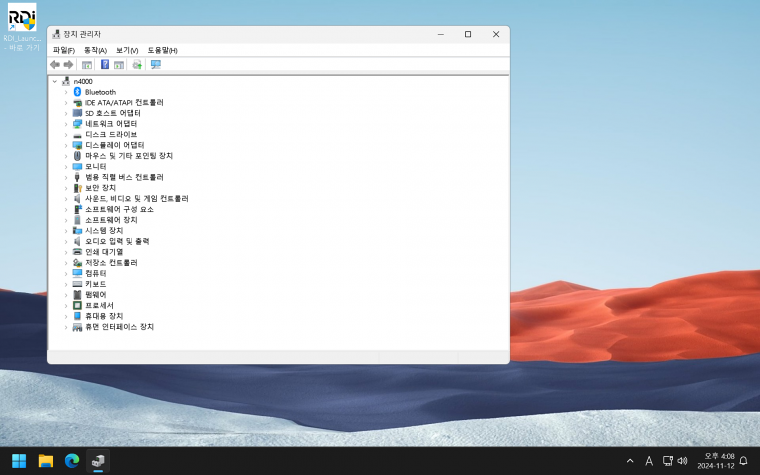Image resolution: width=760 pixels, height=475 pixels.
Task: Click the Back arrow in Device Manager toolbar
Action: (x=55, y=64)
